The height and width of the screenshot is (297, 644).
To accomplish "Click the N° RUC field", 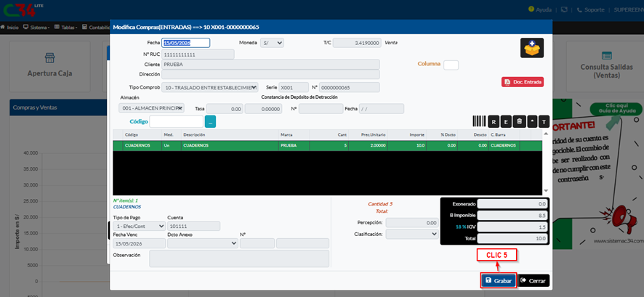I will 198,54.
